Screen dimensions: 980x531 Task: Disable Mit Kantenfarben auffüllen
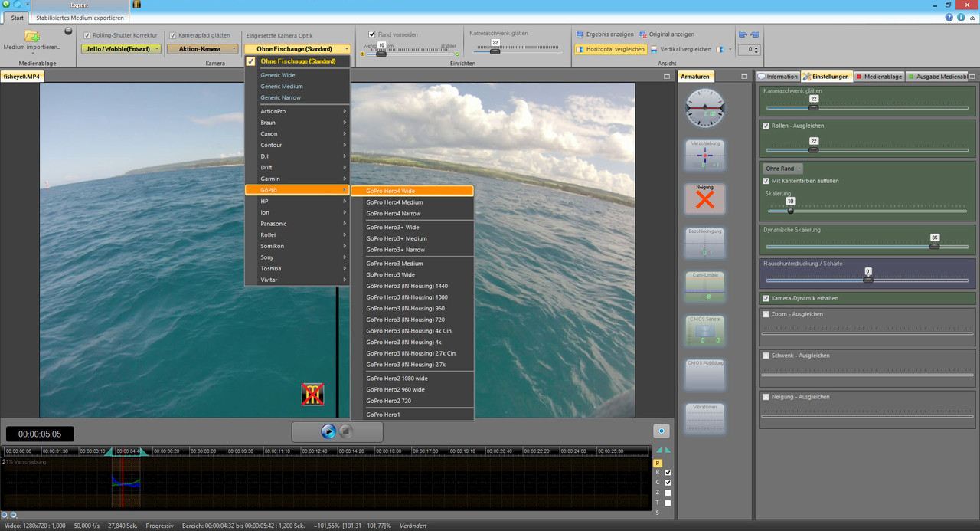(x=766, y=181)
